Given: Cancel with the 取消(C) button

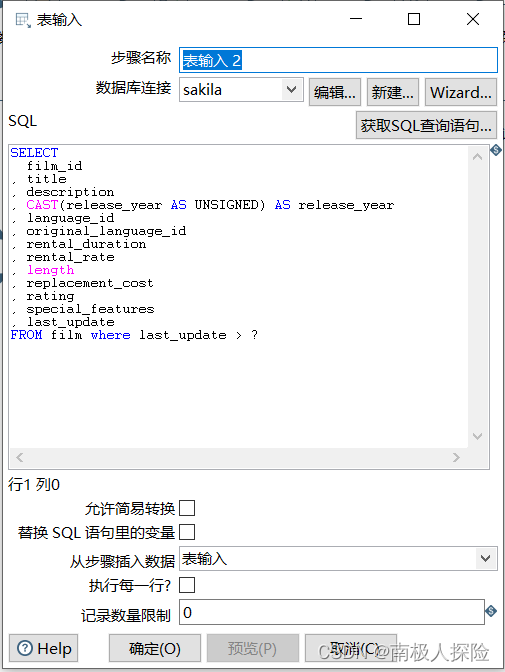Looking at the screenshot, I should pos(351,648).
